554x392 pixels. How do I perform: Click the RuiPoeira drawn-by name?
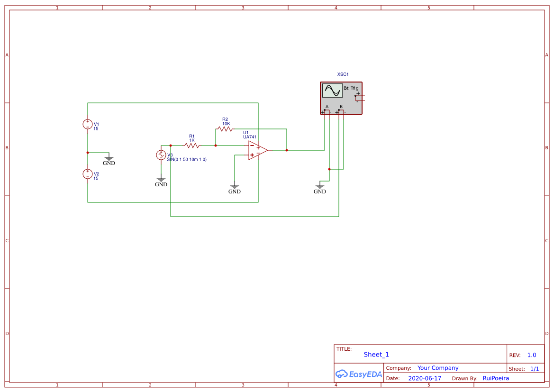pos(496,378)
